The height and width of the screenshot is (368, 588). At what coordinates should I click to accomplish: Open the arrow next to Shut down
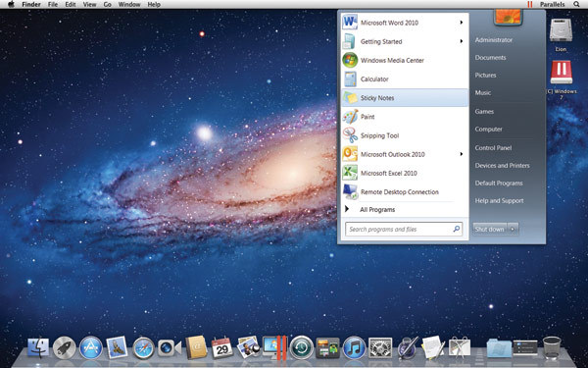(x=513, y=229)
